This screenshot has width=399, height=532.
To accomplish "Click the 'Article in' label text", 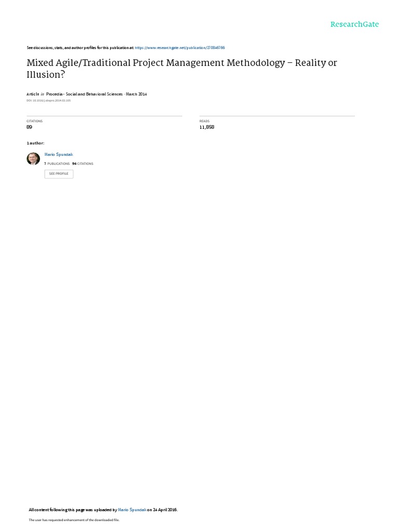I will tap(35, 95).
